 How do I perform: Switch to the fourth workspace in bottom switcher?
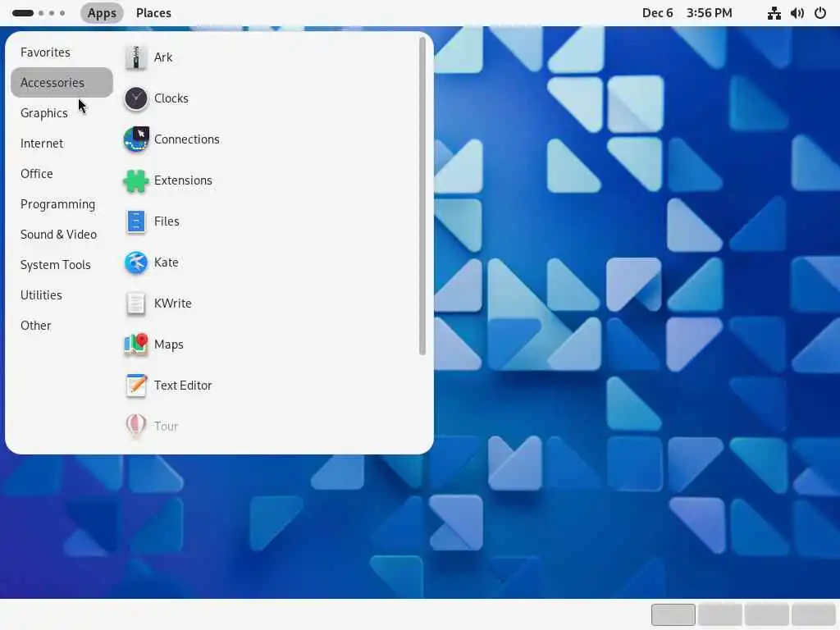tap(813, 614)
